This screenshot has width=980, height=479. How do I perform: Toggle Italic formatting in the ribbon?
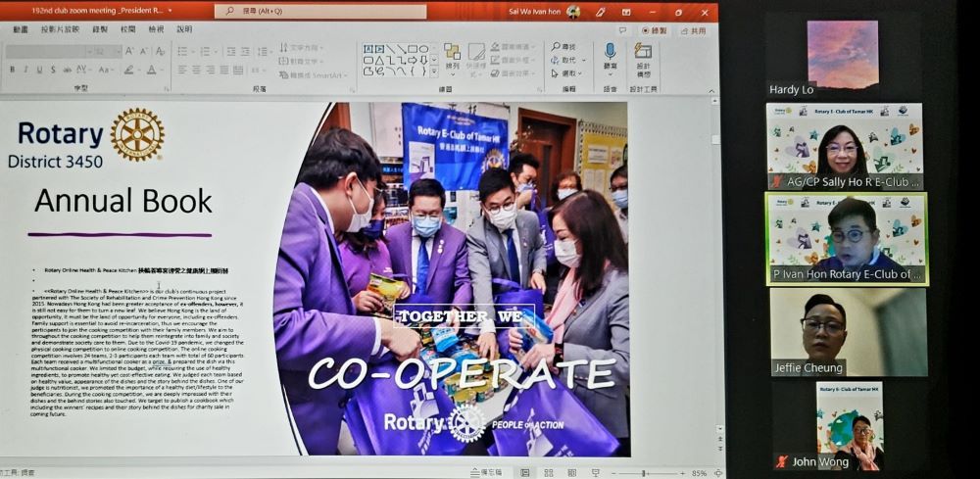pyautogui.click(x=25, y=70)
